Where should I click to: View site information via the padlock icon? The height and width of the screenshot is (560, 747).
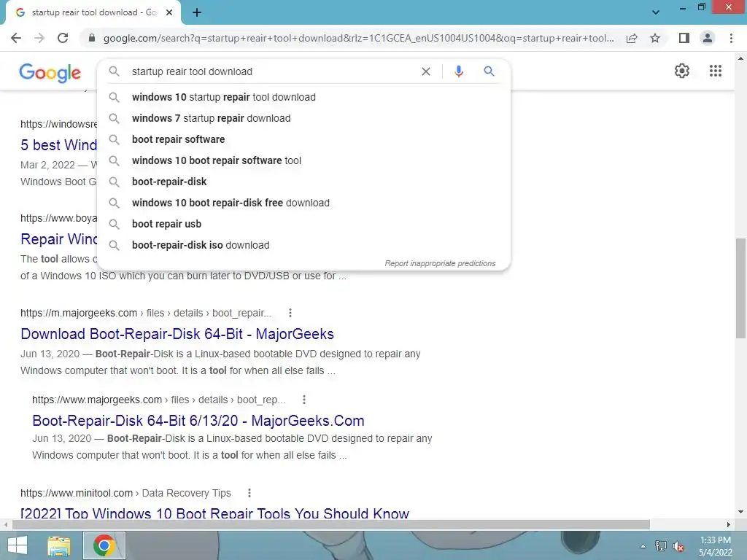pos(92,38)
